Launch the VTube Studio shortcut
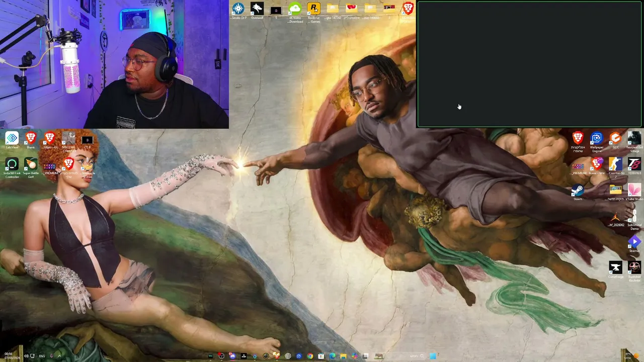Image resolution: width=644 pixels, height=362 pixels. coord(634,192)
